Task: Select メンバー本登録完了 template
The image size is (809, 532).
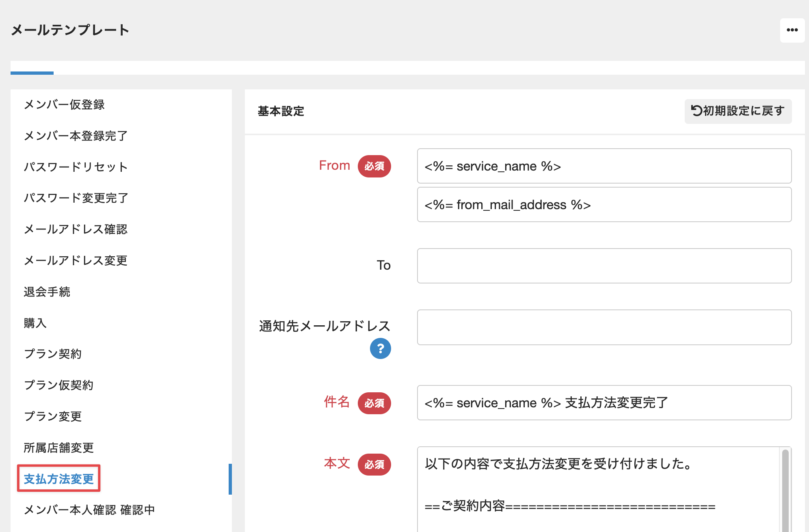Action: [x=76, y=136]
